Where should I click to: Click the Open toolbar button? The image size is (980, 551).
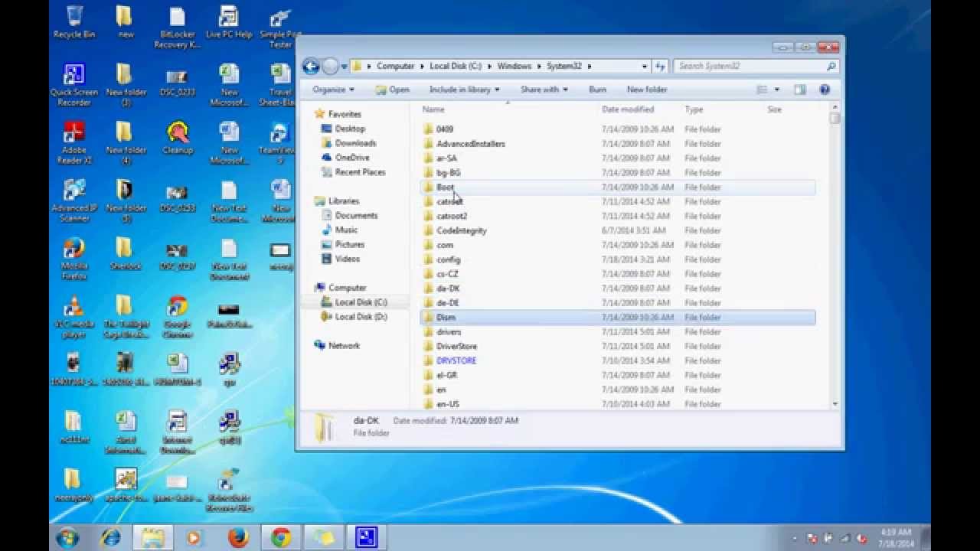click(x=393, y=90)
